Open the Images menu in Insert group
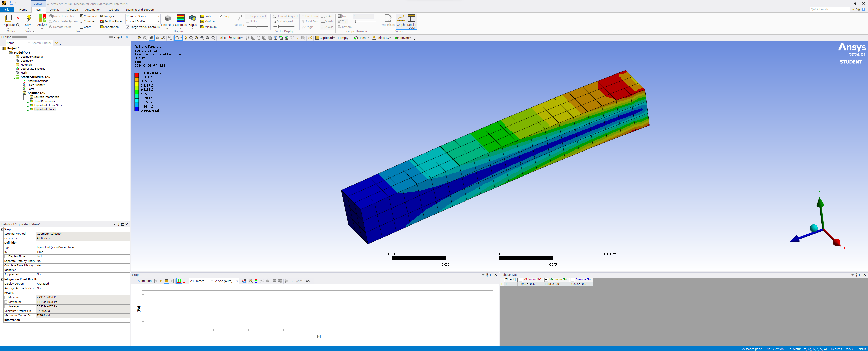This screenshot has height=351, width=868. (x=108, y=16)
